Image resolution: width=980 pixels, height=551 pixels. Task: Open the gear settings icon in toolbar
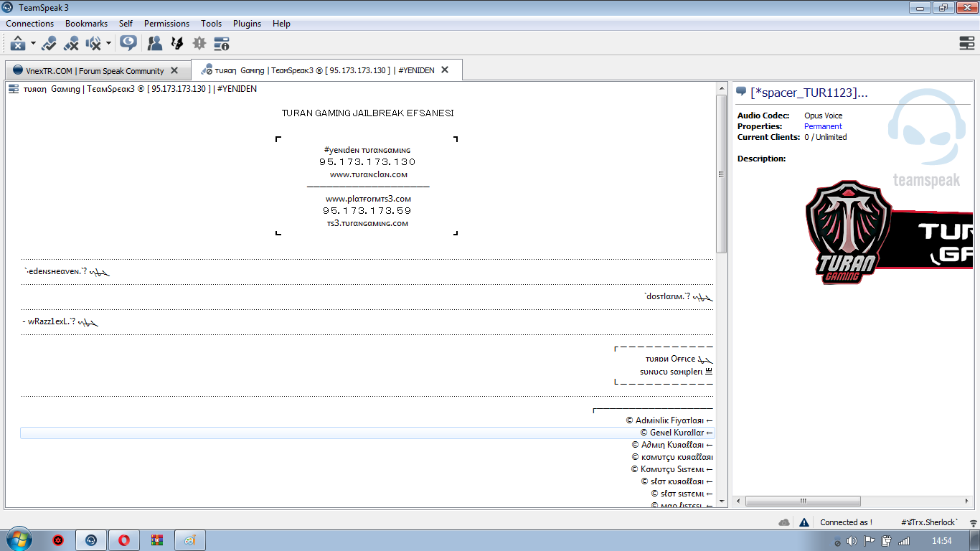tap(199, 44)
